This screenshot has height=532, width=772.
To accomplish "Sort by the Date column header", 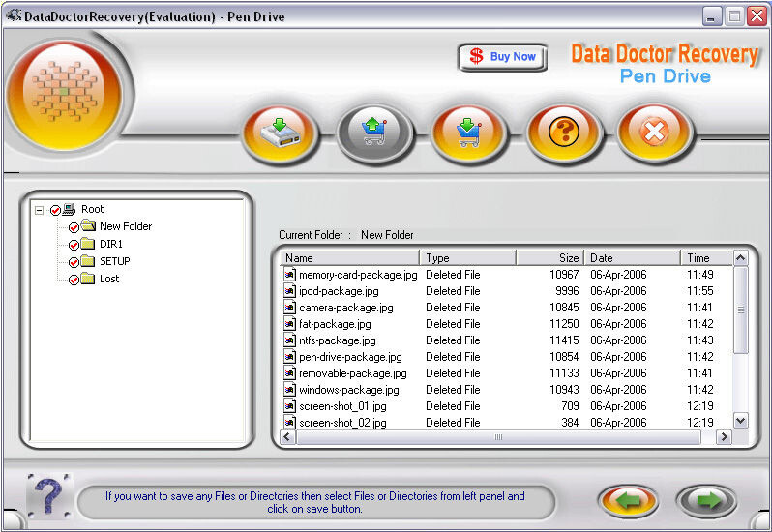I will point(632,258).
